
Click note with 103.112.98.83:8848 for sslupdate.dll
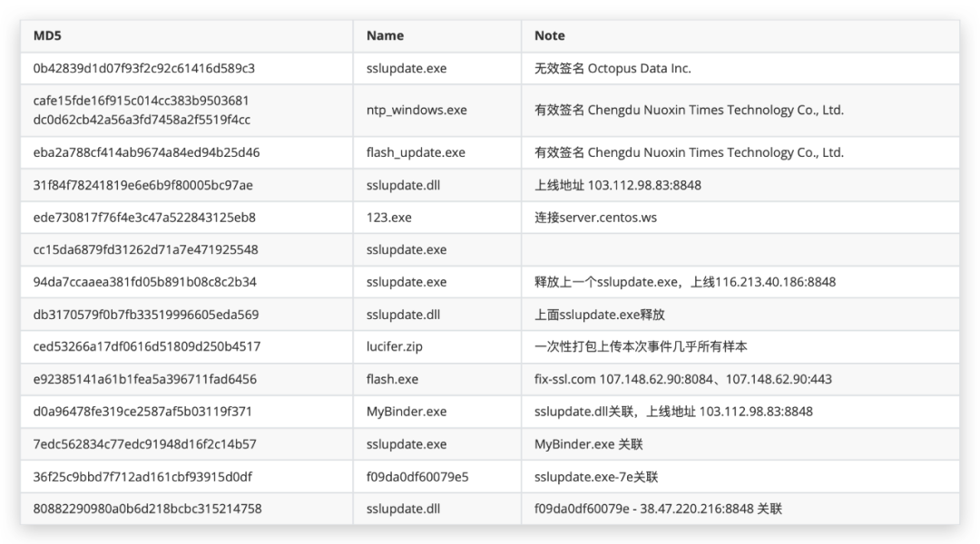(x=618, y=185)
